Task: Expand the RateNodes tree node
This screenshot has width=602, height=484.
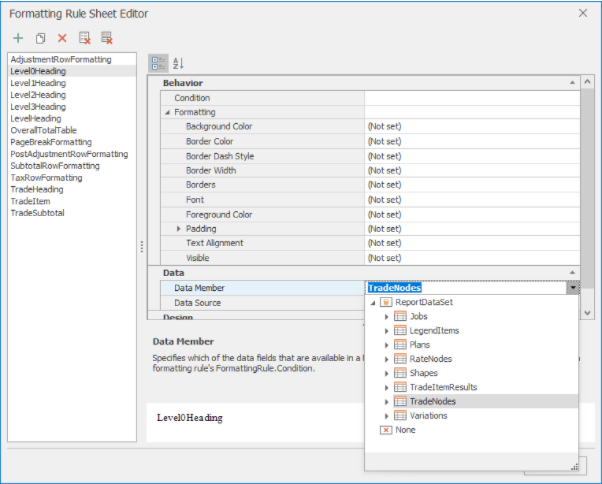Action: (388, 359)
